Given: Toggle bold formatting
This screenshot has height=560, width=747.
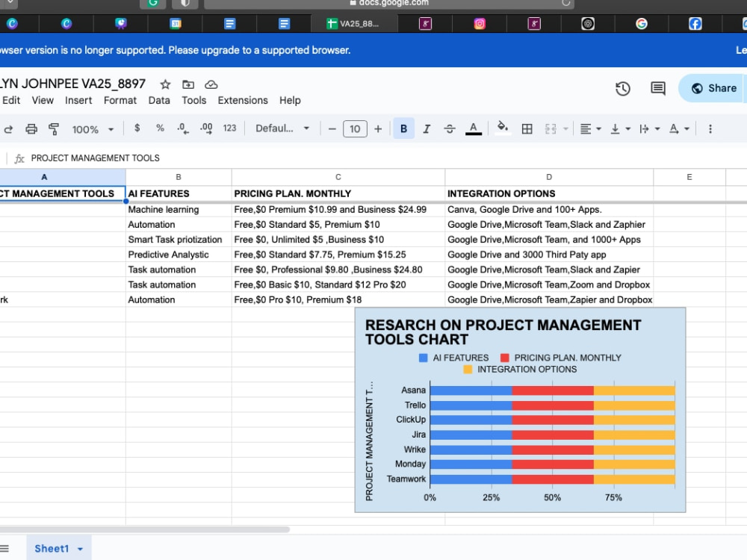Looking at the screenshot, I should [x=403, y=128].
